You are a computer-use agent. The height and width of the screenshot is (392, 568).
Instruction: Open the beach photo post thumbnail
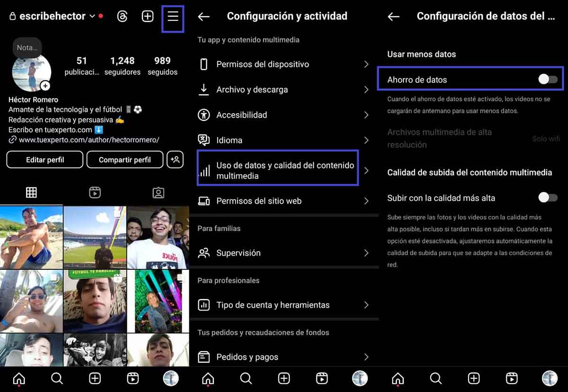coord(31,238)
